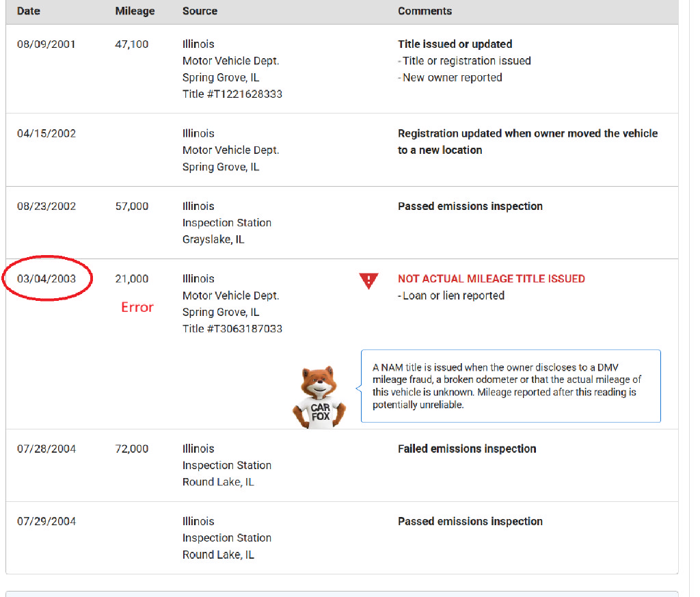Click the 08/09/2001 date entry
The height and width of the screenshot is (597, 700).
[46, 44]
